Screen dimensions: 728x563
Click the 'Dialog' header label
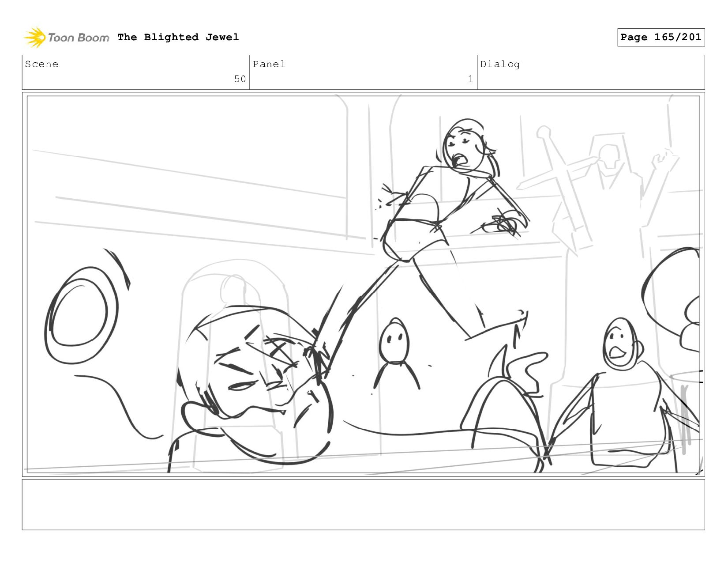pyautogui.click(x=500, y=64)
